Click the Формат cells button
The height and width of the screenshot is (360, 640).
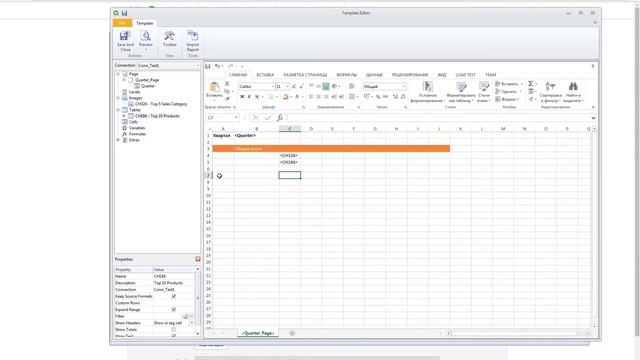click(x=507, y=99)
